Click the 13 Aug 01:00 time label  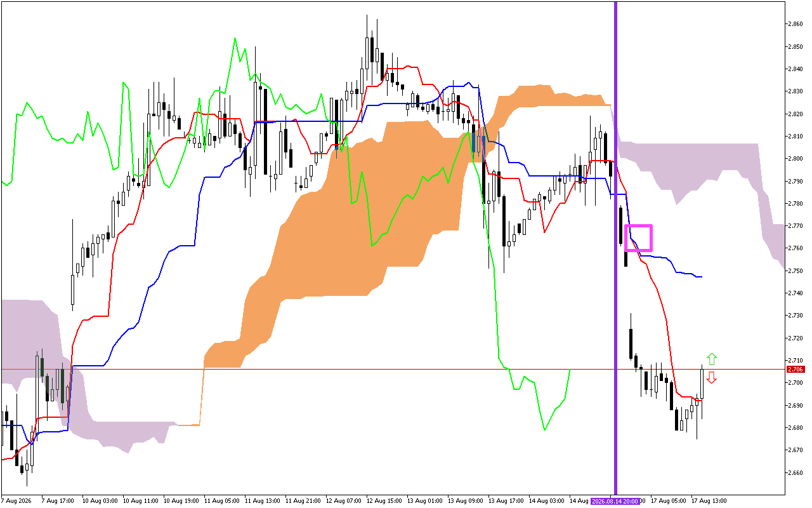[x=425, y=501]
